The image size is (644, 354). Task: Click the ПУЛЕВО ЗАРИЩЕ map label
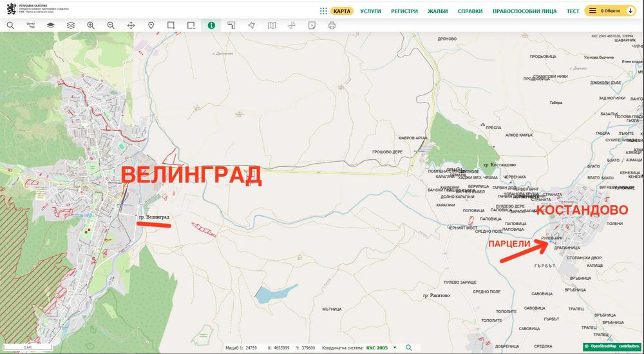pos(460,282)
